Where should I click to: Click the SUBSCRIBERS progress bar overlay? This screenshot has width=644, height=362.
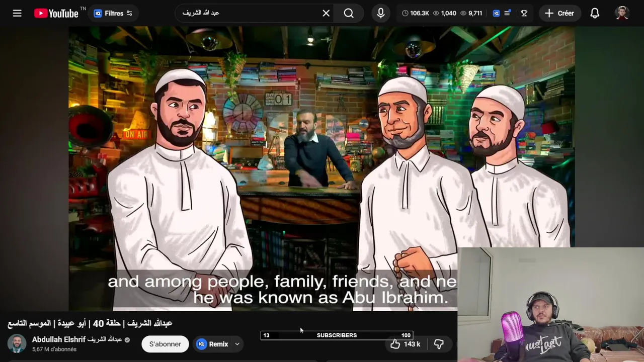337,335
